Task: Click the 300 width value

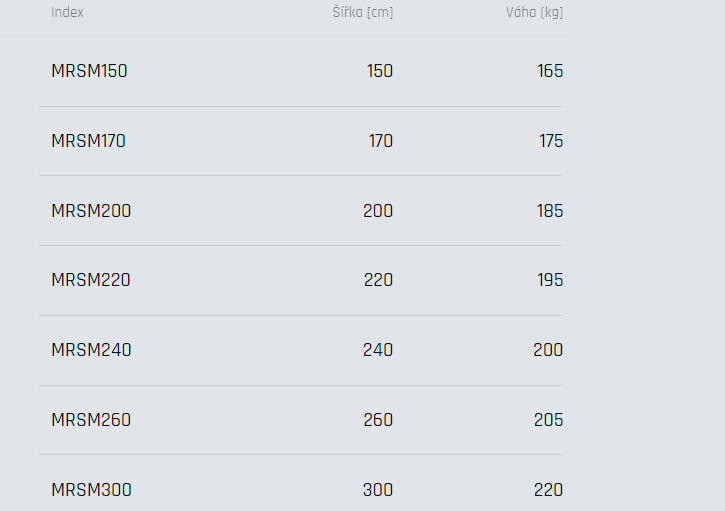Action: coord(378,490)
